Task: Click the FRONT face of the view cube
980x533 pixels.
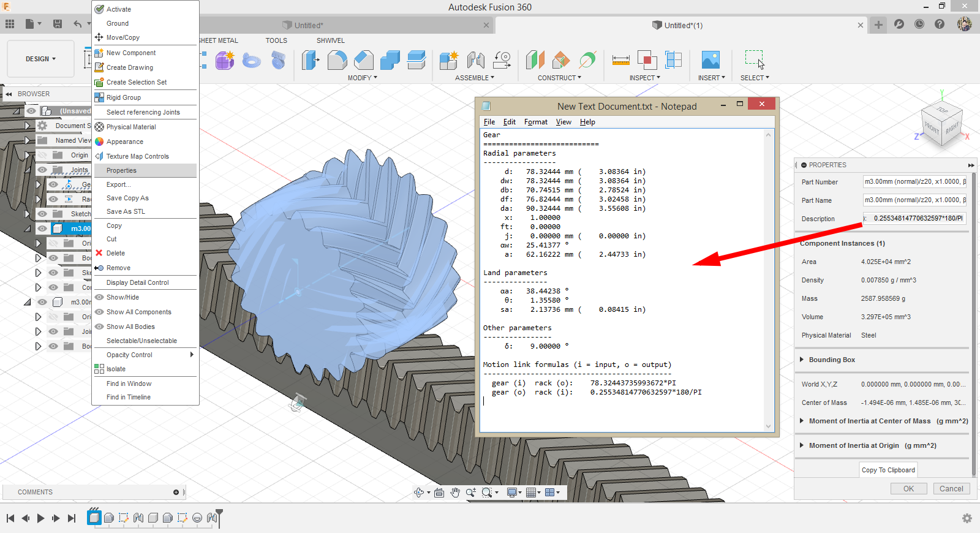Action: coord(932,128)
